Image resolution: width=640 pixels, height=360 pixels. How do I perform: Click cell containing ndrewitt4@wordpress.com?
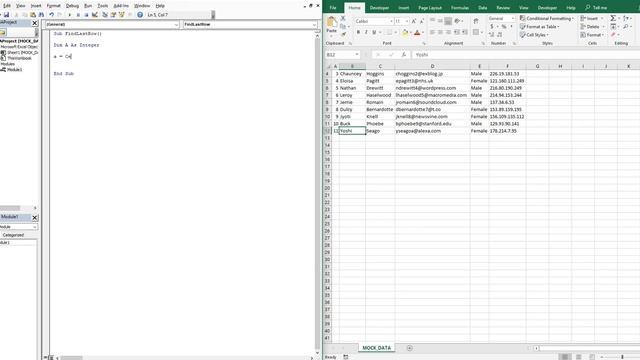pyautogui.click(x=432, y=88)
